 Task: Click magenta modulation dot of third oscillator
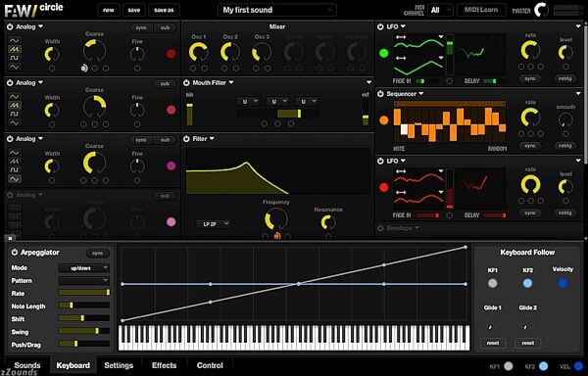[x=171, y=165]
